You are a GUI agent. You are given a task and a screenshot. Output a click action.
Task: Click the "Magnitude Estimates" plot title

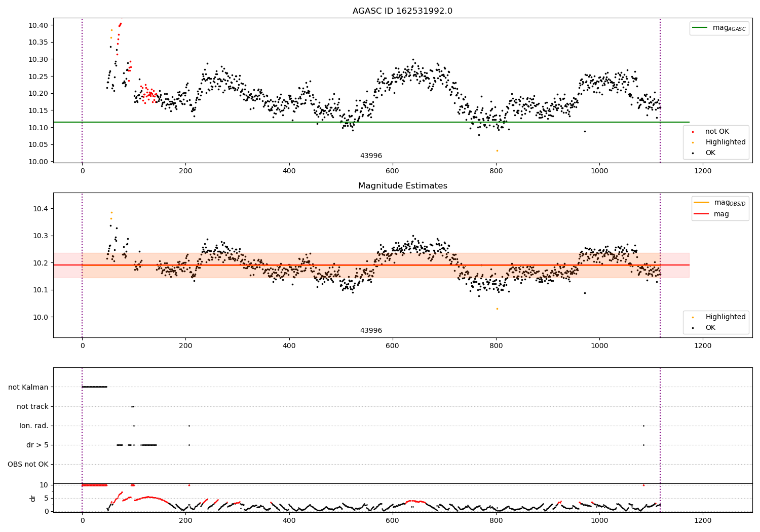(x=402, y=186)
